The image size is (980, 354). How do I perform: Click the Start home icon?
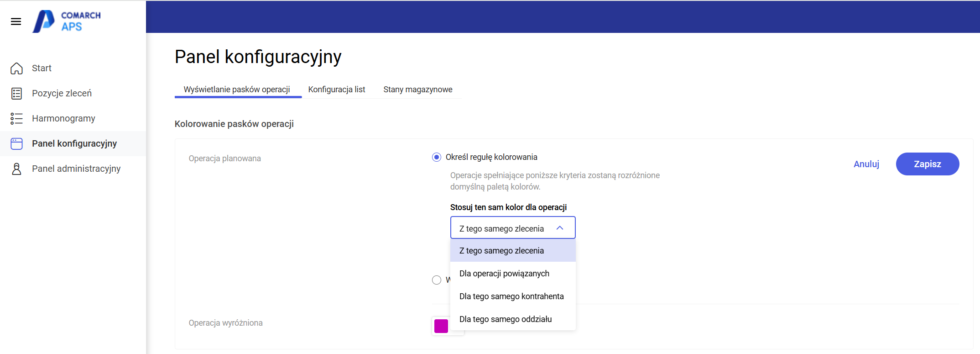(x=16, y=68)
